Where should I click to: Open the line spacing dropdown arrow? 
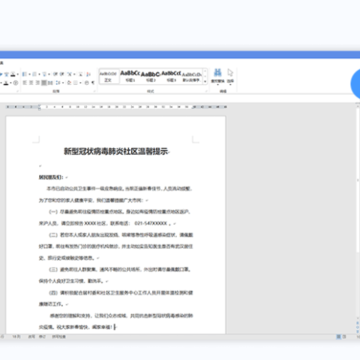click(63, 83)
